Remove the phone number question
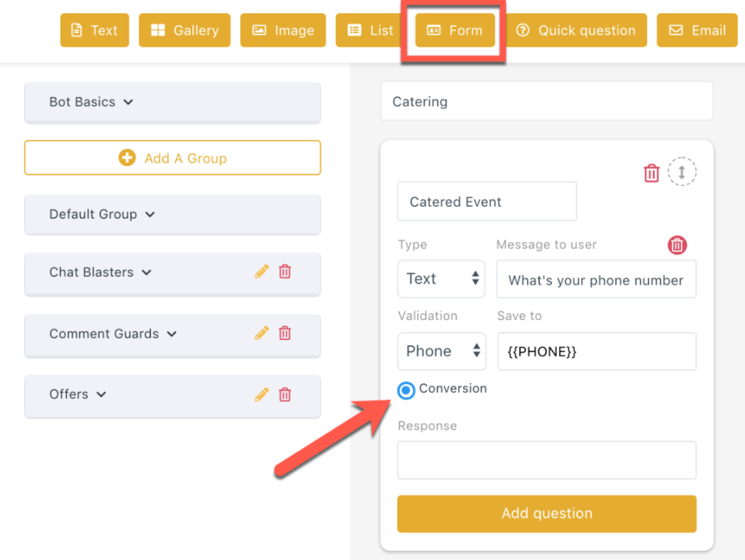745x560 pixels. (x=677, y=245)
